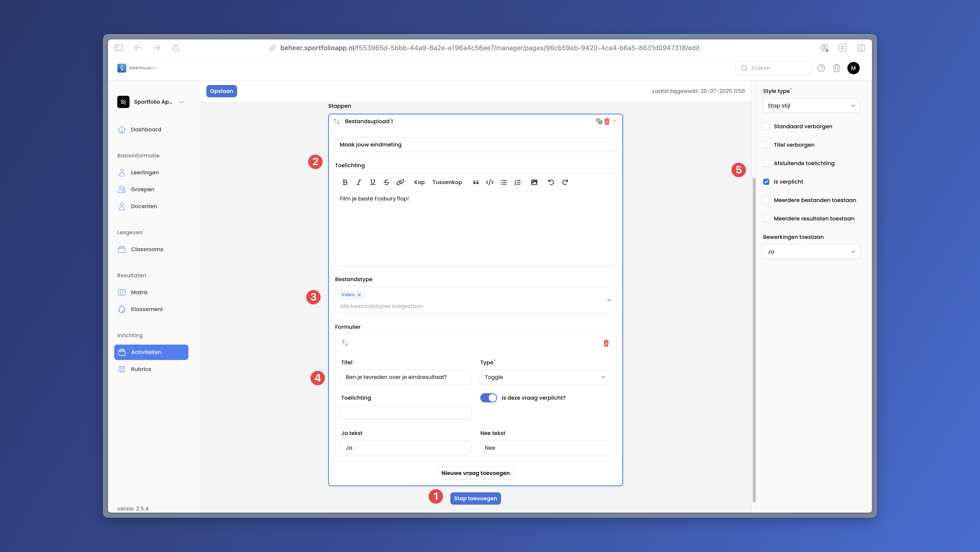980x552 pixels.
Task: Delete the form question with trash icon
Action: click(606, 343)
